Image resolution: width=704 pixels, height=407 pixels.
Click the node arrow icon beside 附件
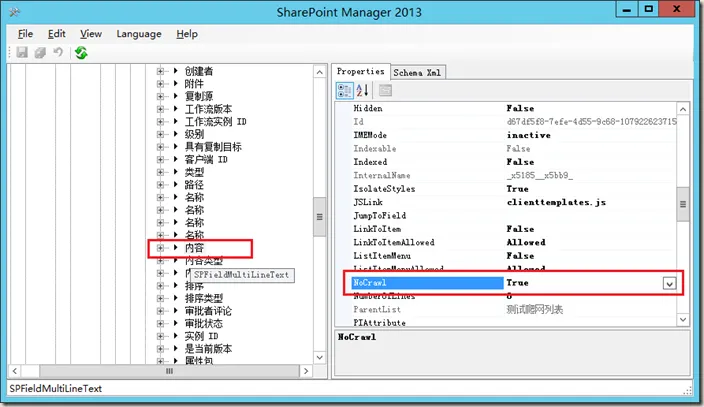pyautogui.click(x=176, y=84)
